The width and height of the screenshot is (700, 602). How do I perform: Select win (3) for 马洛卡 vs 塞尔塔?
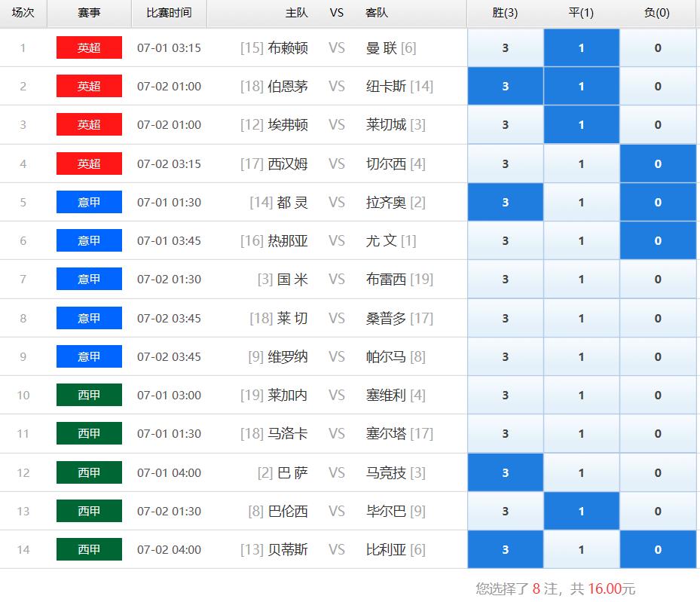506,433
